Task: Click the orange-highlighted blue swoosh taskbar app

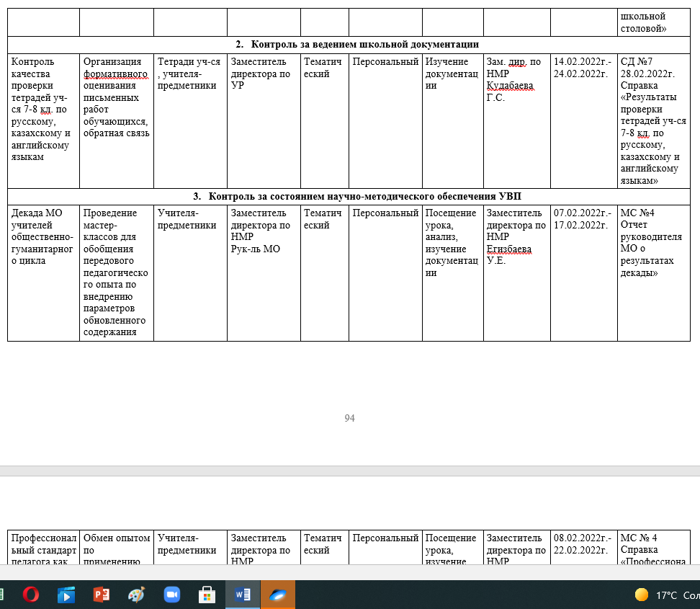Action: tap(277, 595)
